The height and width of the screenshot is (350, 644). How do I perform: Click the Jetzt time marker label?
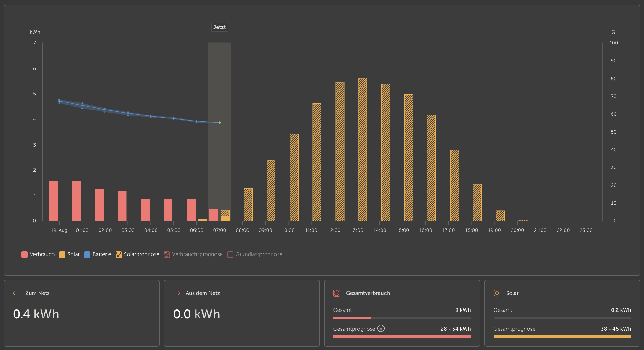click(x=220, y=27)
